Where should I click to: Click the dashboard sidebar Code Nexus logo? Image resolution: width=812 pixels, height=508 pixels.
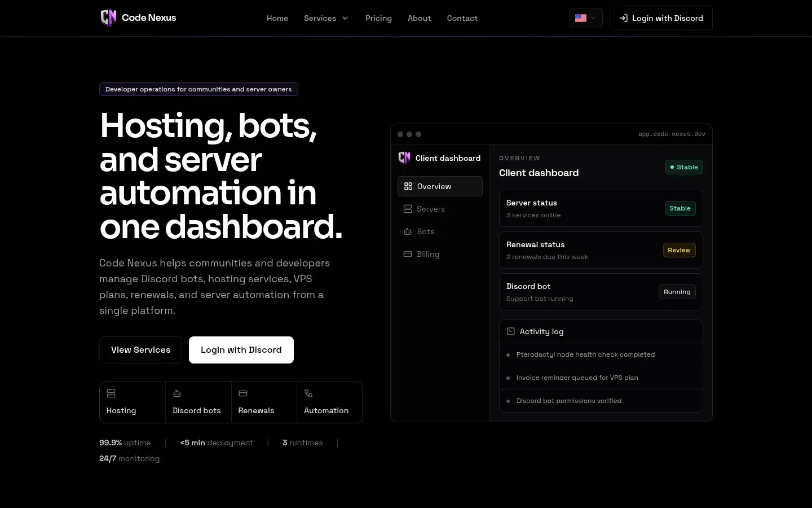pyautogui.click(x=404, y=158)
